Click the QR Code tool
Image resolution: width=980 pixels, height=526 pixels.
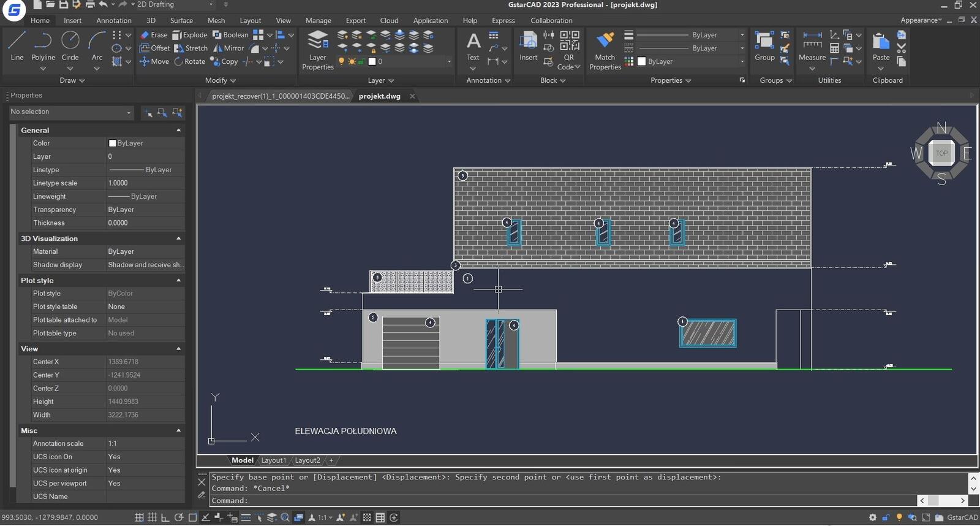(569, 41)
